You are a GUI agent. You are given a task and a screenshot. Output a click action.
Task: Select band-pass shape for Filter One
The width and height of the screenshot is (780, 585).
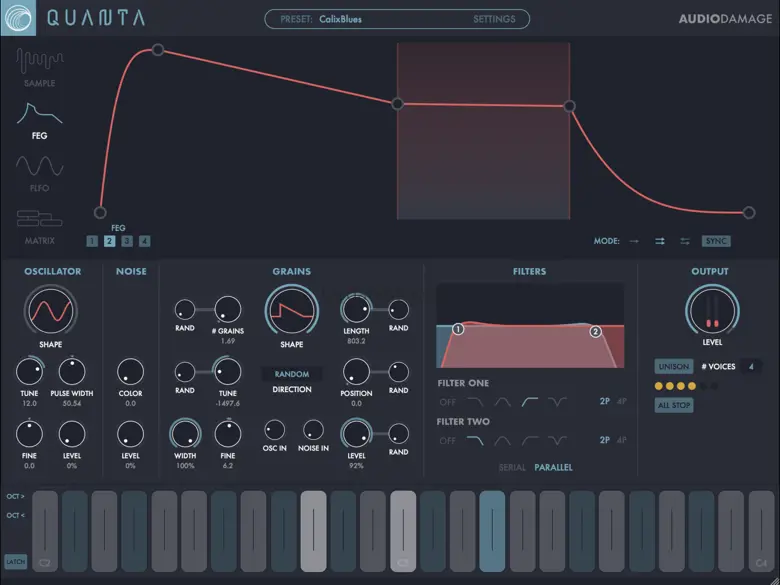click(502, 402)
